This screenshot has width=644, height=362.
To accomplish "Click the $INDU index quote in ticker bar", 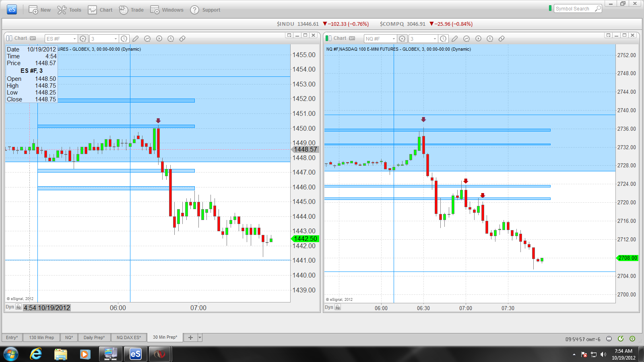I will [x=323, y=24].
